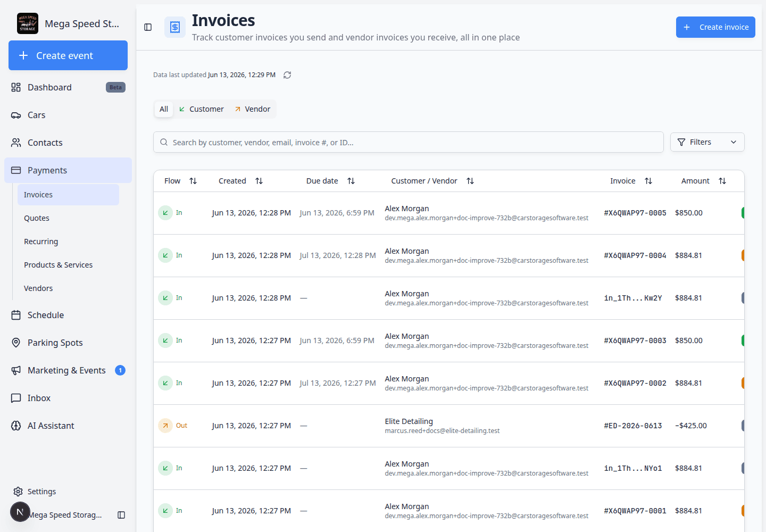The width and height of the screenshot is (766, 532).
Task: Open invoice in_1Th...Kw2Y
Action: coord(633,298)
